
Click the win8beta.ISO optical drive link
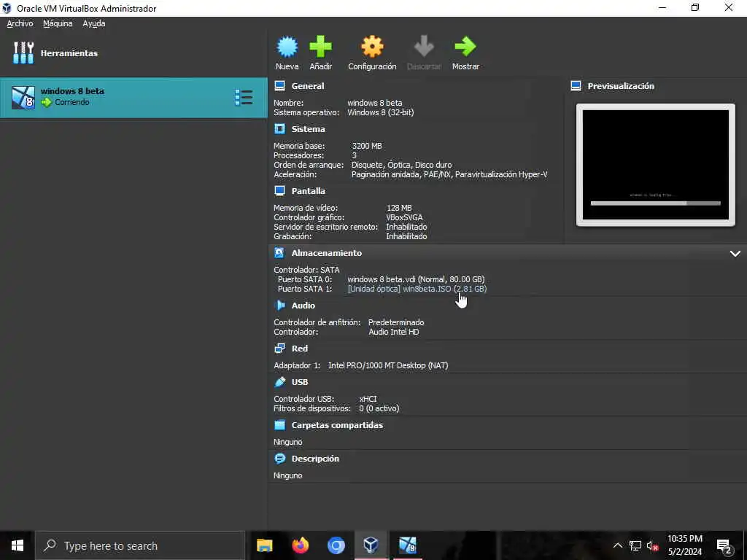click(x=417, y=289)
